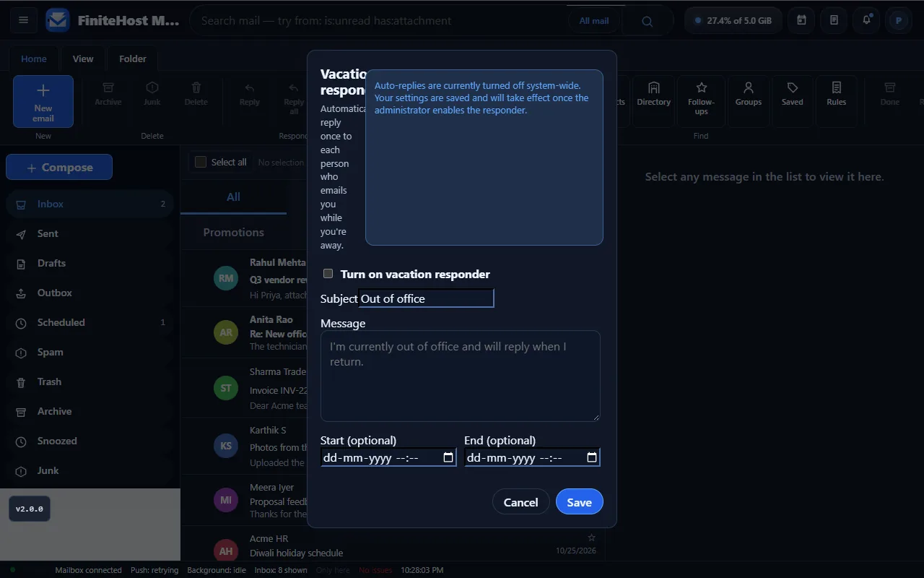Click Cancel in vacation dialog
The height and width of the screenshot is (578, 924).
click(520, 502)
